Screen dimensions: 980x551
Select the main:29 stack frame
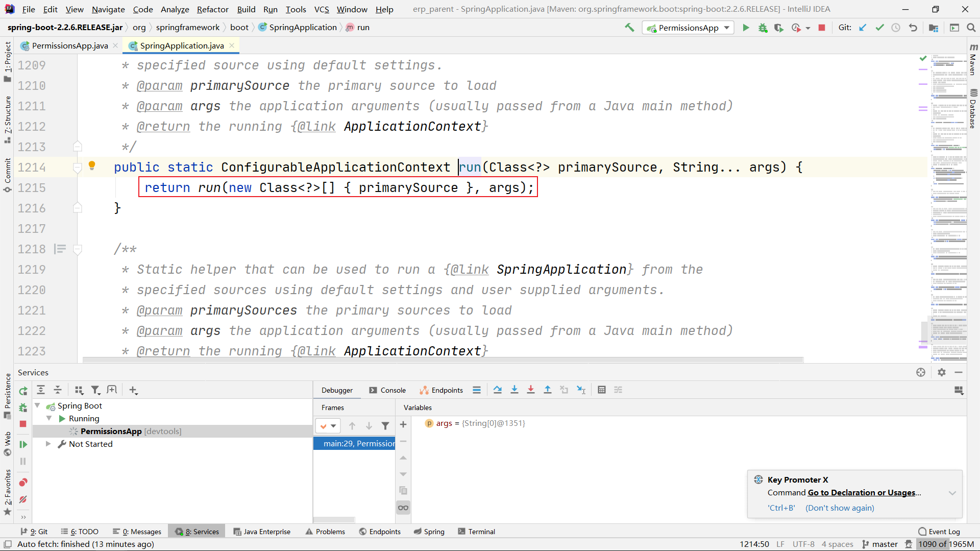pos(354,443)
